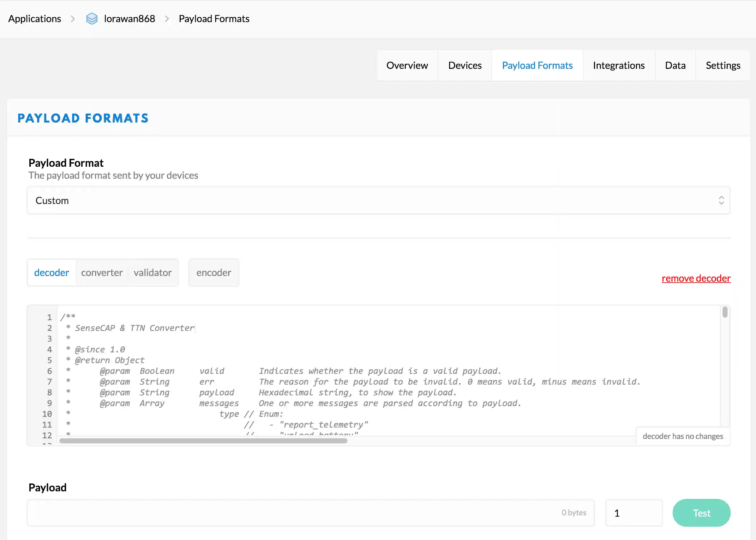Select the encoder function tab
Viewport: 756px width, 540px height.
coord(213,273)
